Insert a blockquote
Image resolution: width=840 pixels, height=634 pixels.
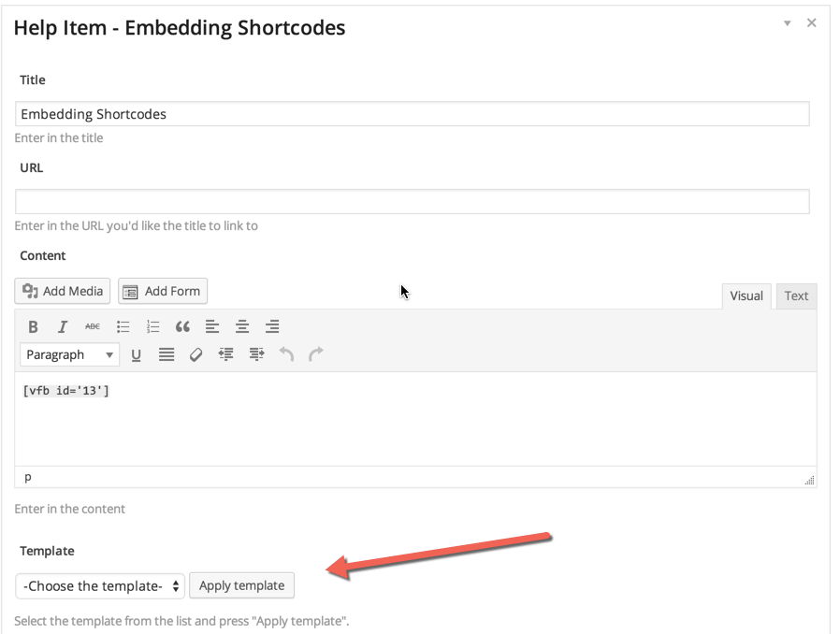(182, 327)
